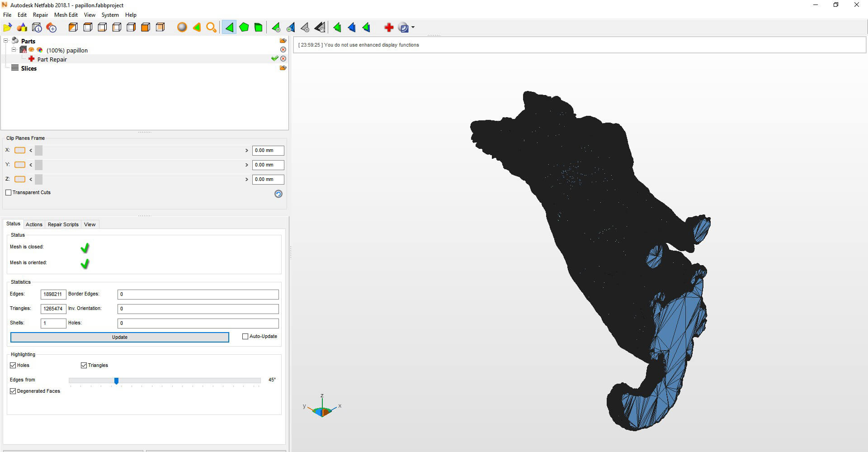This screenshot has height=452, width=868.
Task: Click the open project folder icon
Action: (x=8, y=28)
